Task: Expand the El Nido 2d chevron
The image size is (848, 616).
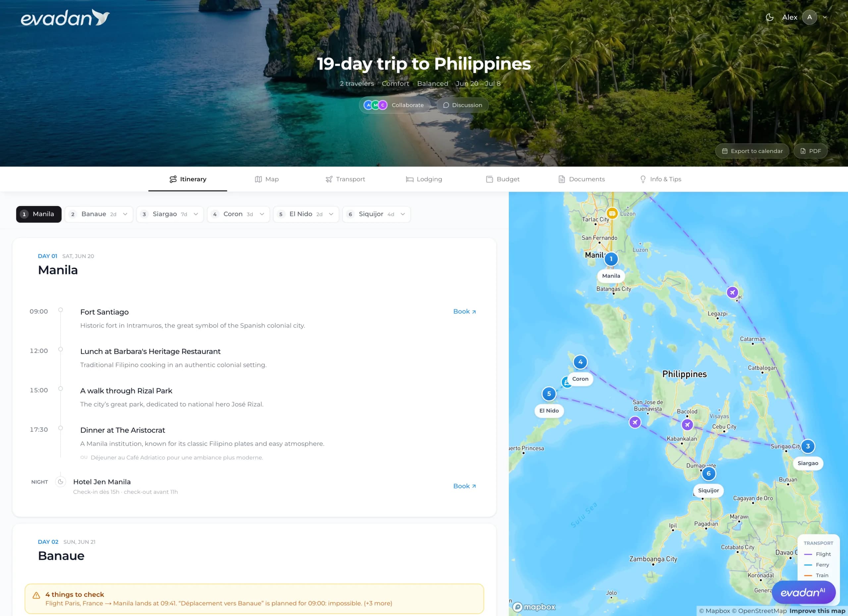Action: pos(331,214)
